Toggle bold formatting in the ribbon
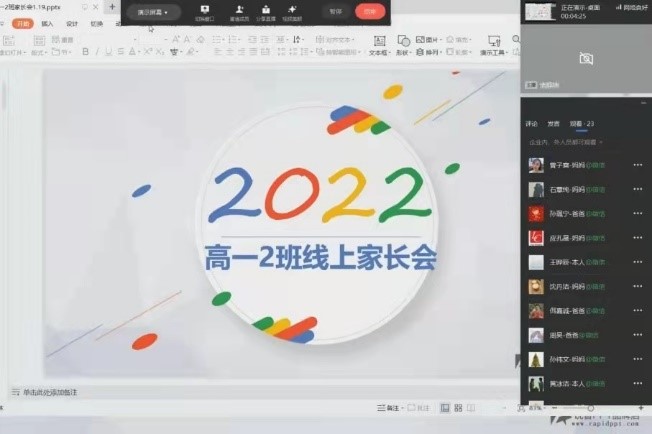Image resolution: width=652 pixels, height=434 pixels. pos(85,52)
